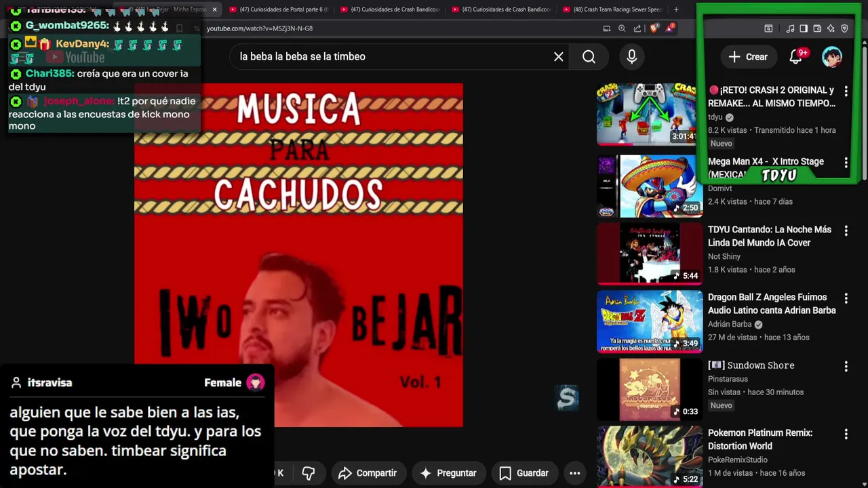Click the KevDany4 username in chat
This screenshot has width=868, height=488.
(x=82, y=44)
